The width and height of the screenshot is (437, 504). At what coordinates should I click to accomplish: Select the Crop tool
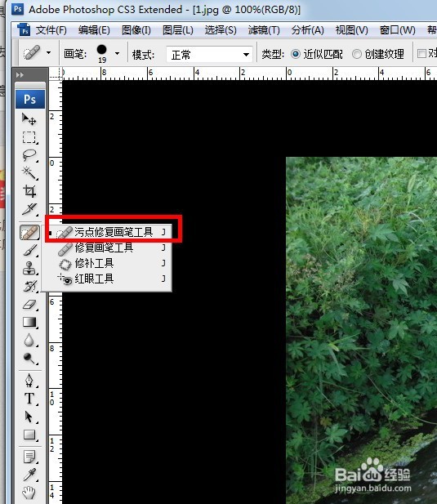coord(29,191)
